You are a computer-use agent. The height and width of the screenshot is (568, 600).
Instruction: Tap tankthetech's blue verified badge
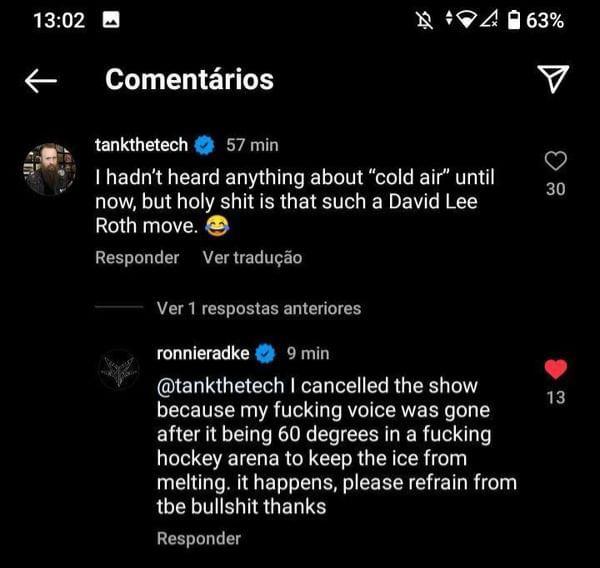204,145
